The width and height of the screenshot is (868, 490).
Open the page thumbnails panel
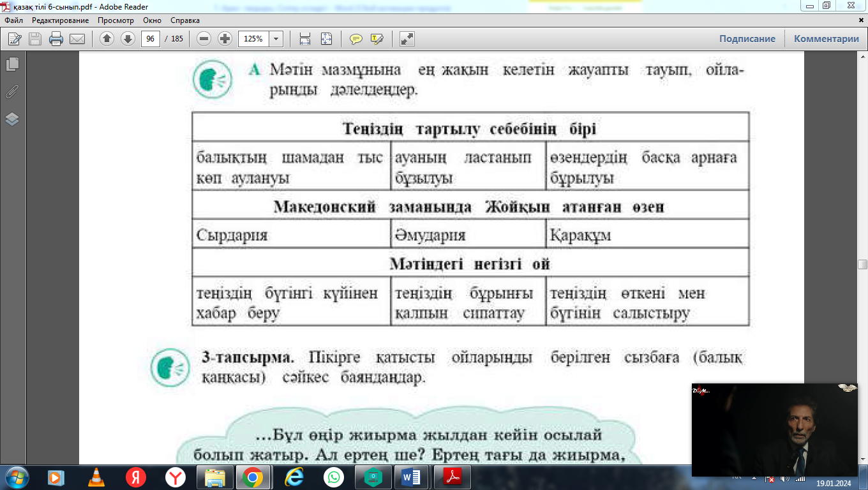(x=12, y=64)
